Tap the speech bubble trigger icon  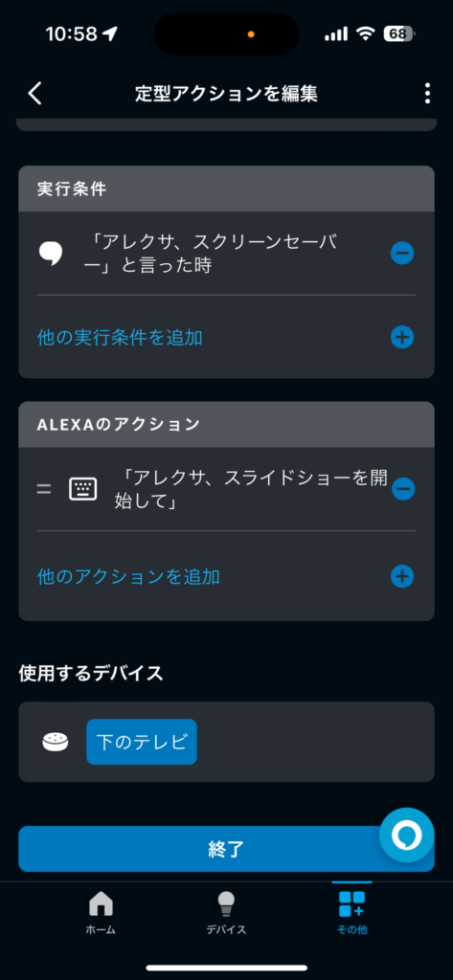pos(51,253)
